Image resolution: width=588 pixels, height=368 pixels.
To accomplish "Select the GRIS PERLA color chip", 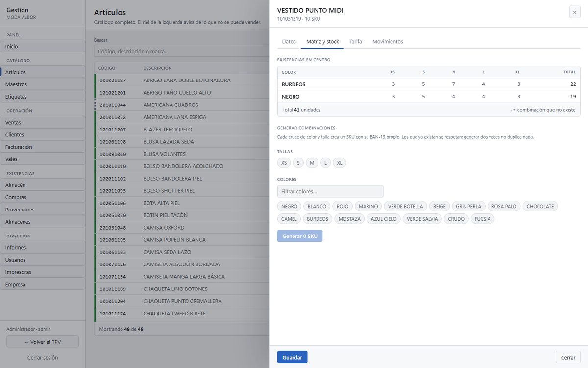I will [468, 207].
